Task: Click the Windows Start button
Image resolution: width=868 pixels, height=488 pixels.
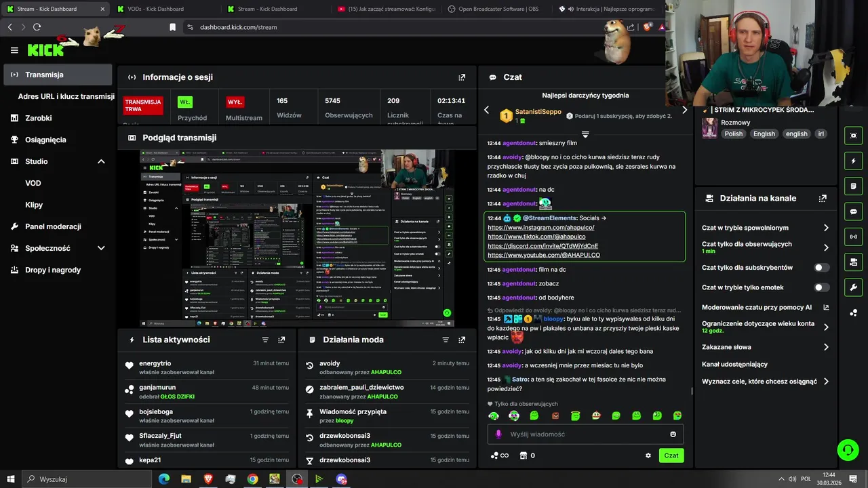Action: [x=10, y=479]
